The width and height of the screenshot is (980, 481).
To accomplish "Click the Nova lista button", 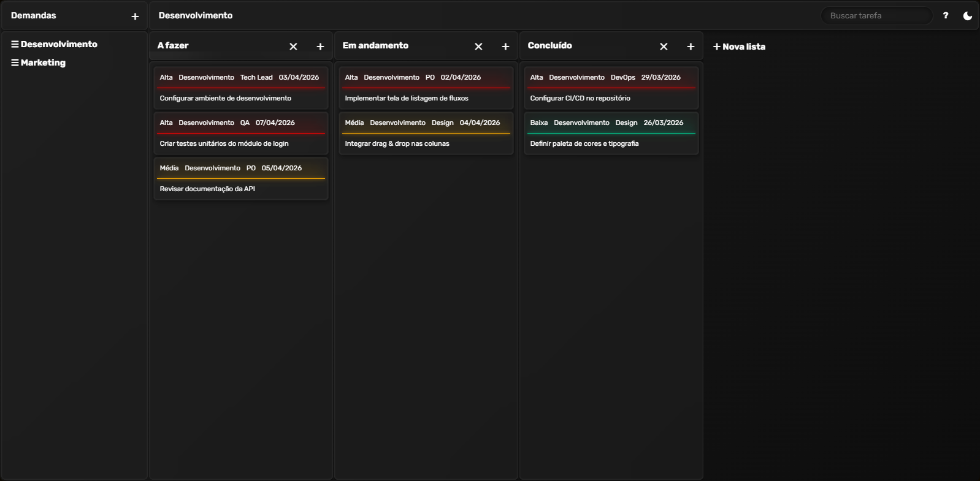I will pos(739,47).
